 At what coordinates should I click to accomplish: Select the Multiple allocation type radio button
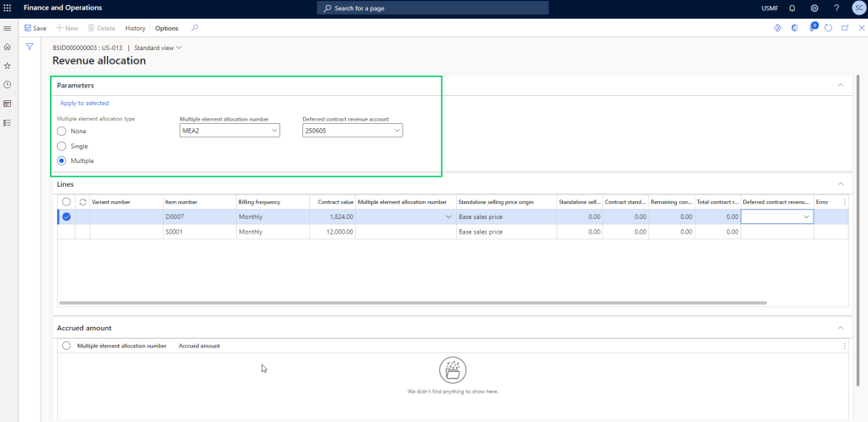coord(61,160)
